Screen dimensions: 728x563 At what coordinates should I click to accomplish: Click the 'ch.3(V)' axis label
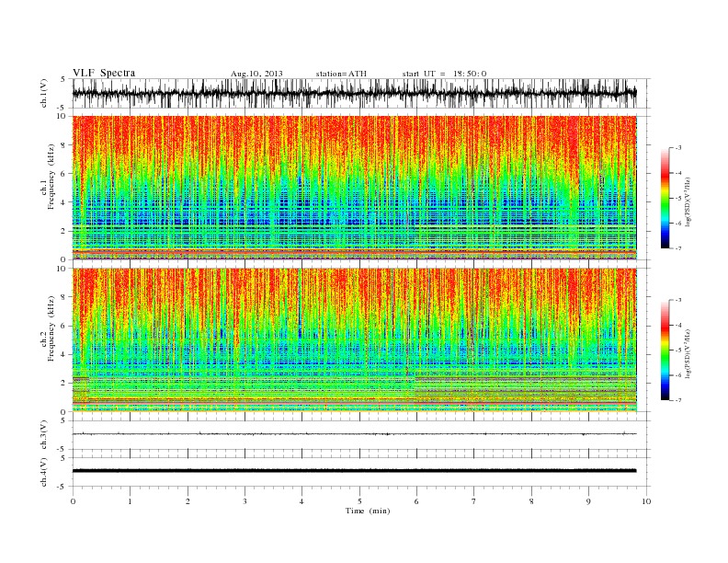coord(44,435)
